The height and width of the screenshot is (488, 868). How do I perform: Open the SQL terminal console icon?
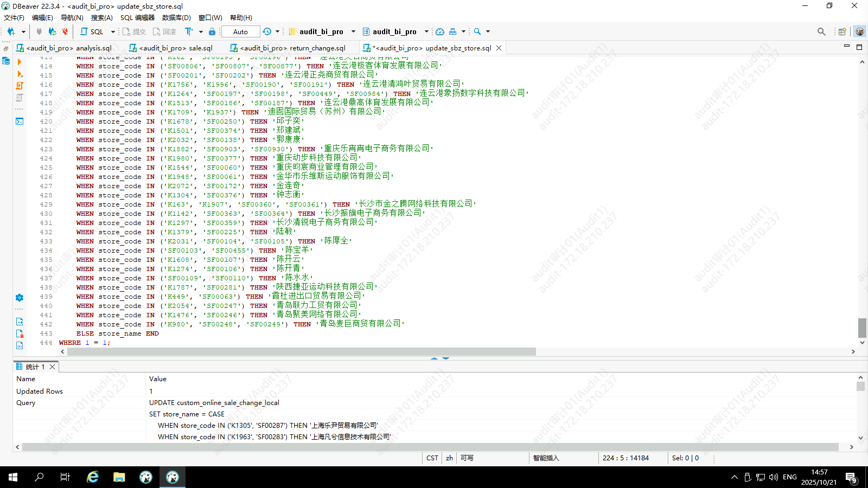pos(20,121)
